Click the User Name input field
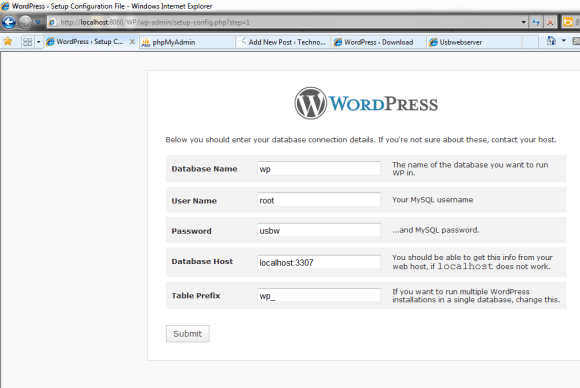The width and height of the screenshot is (580, 388). (x=319, y=200)
